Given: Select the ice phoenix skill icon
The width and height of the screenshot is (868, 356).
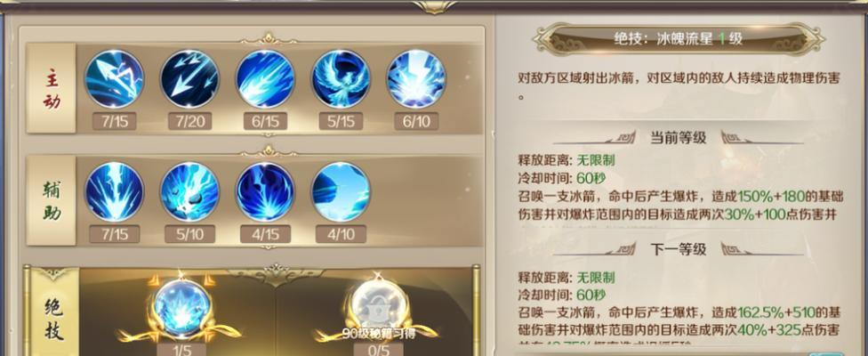Looking at the screenshot, I should pyautogui.click(x=341, y=78).
